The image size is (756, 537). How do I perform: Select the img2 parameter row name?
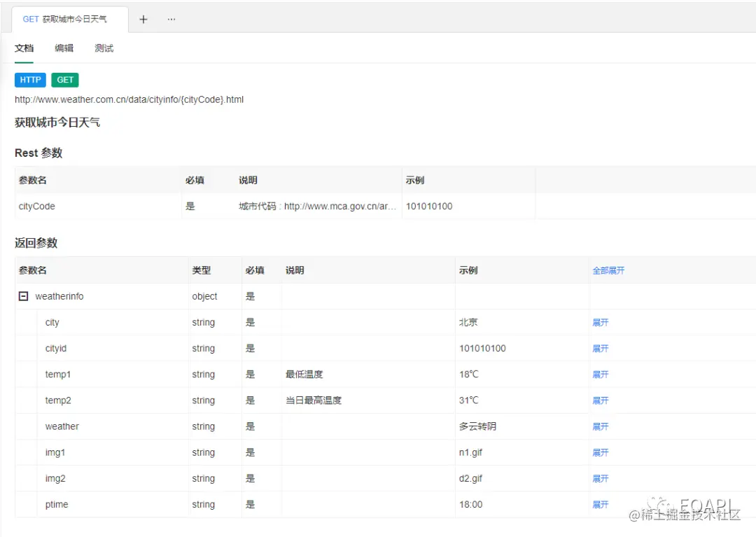click(x=55, y=479)
